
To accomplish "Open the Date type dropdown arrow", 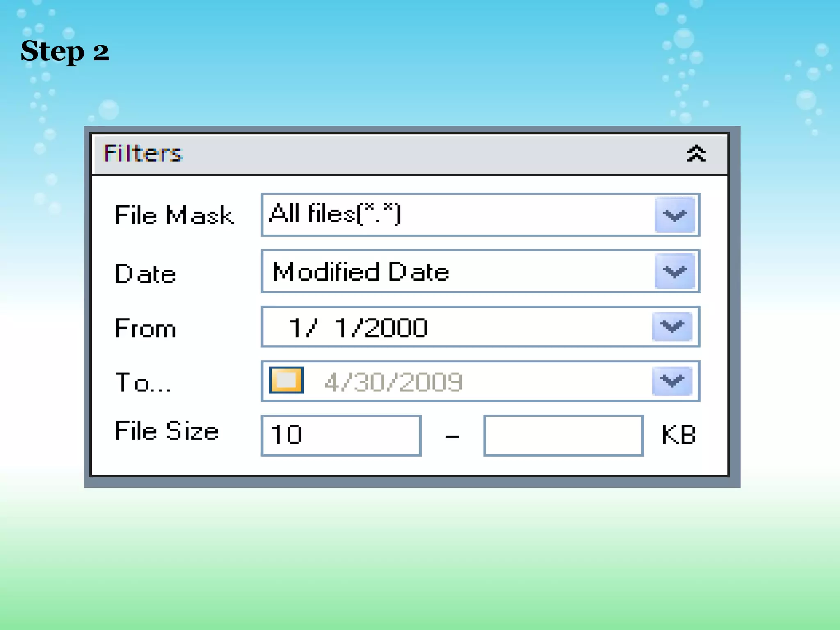I will [675, 271].
